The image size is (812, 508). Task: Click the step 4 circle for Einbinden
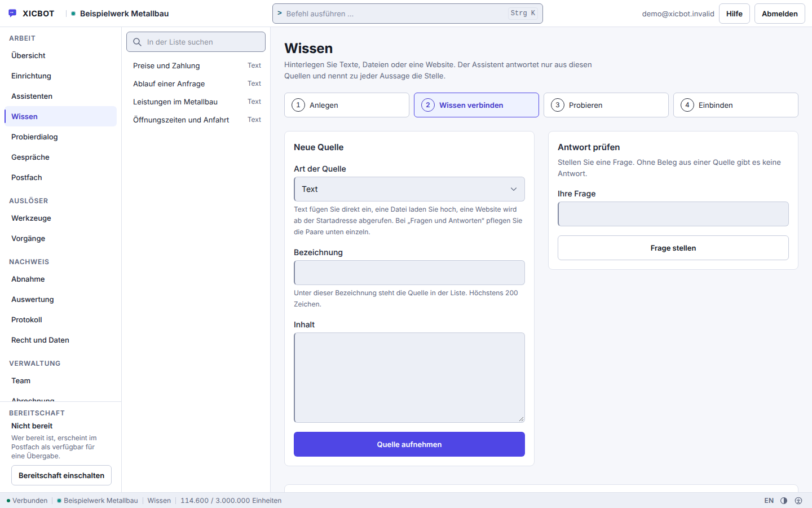point(687,105)
